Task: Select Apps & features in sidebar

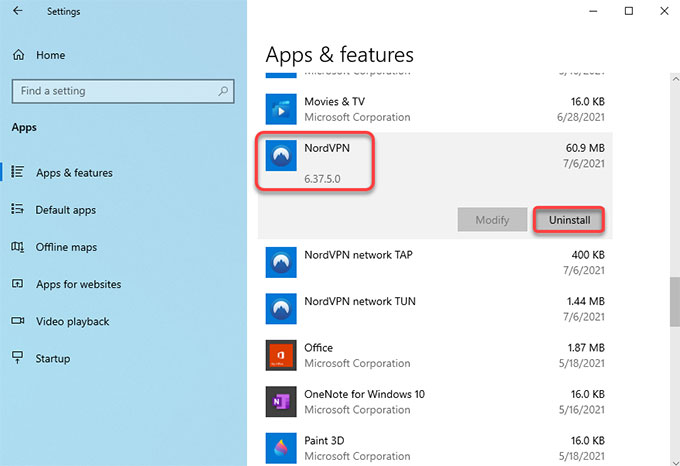Action: tap(74, 173)
